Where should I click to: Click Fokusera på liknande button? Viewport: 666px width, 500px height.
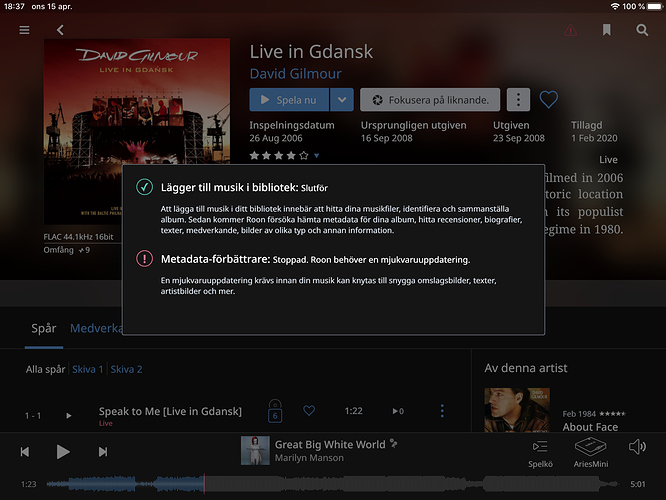point(430,100)
